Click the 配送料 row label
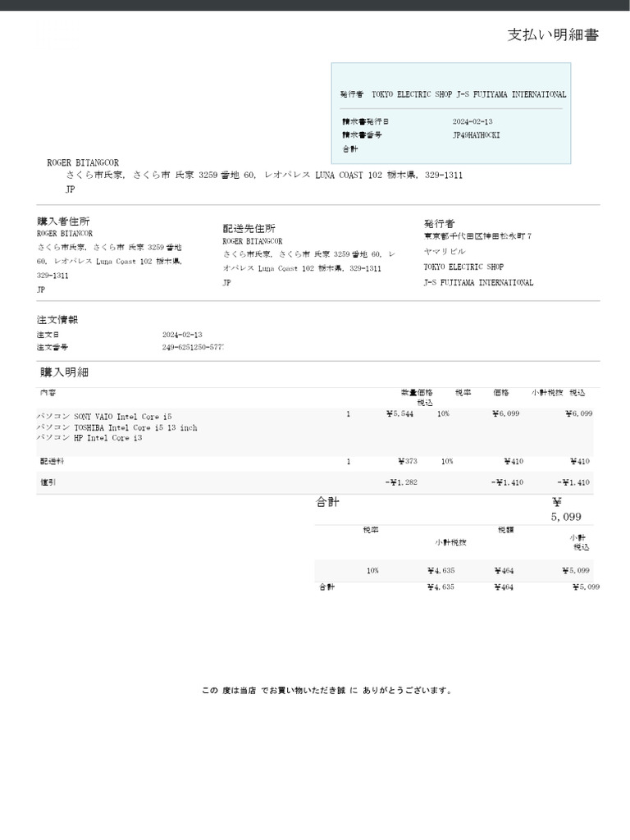Image resolution: width=630 pixels, height=840 pixels. tap(52, 461)
